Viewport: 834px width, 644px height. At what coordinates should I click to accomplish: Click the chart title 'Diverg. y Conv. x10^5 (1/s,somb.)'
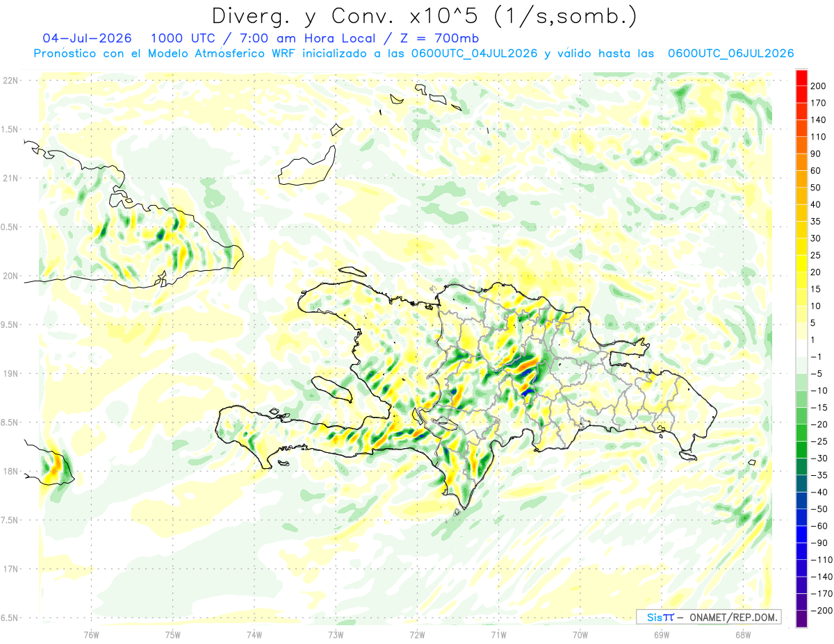click(425, 16)
